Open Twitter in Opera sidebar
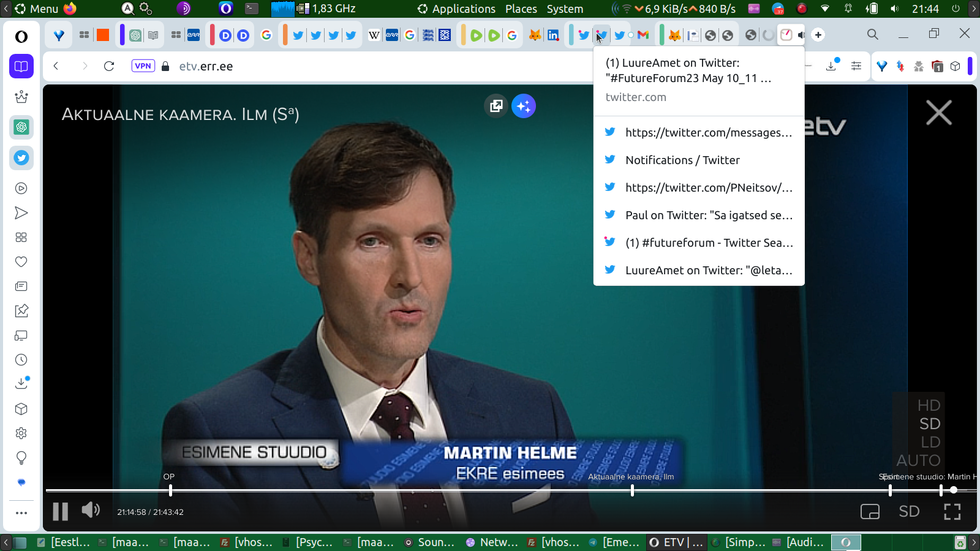The height and width of the screenshot is (551, 980). tap(21, 158)
